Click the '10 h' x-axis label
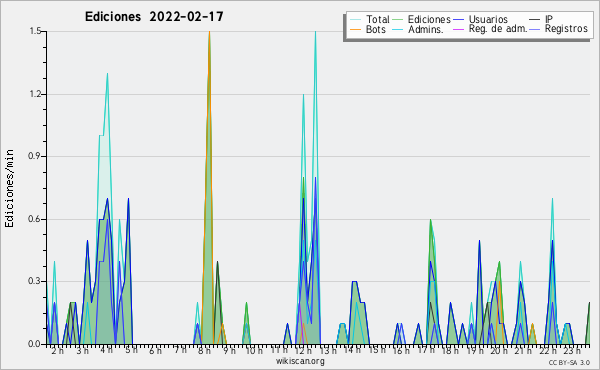The image size is (600, 370). tap(254, 351)
